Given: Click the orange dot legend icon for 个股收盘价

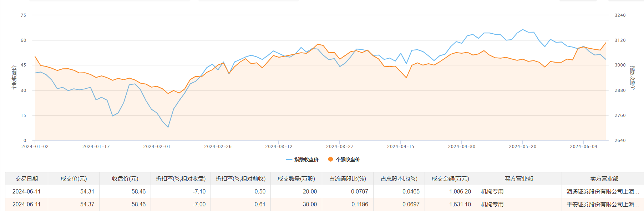Looking at the screenshot, I should (x=330, y=159).
